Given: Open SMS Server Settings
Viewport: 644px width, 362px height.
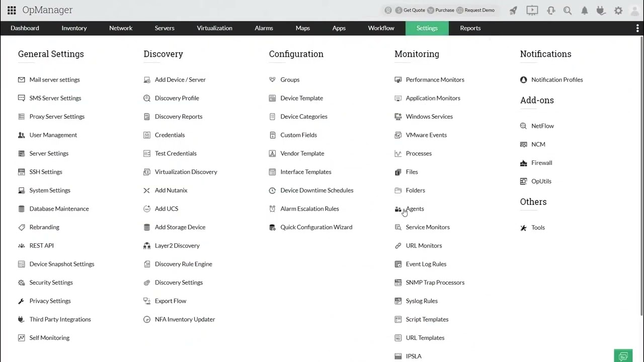Looking at the screenshot, I should click(x=55, y=98).
